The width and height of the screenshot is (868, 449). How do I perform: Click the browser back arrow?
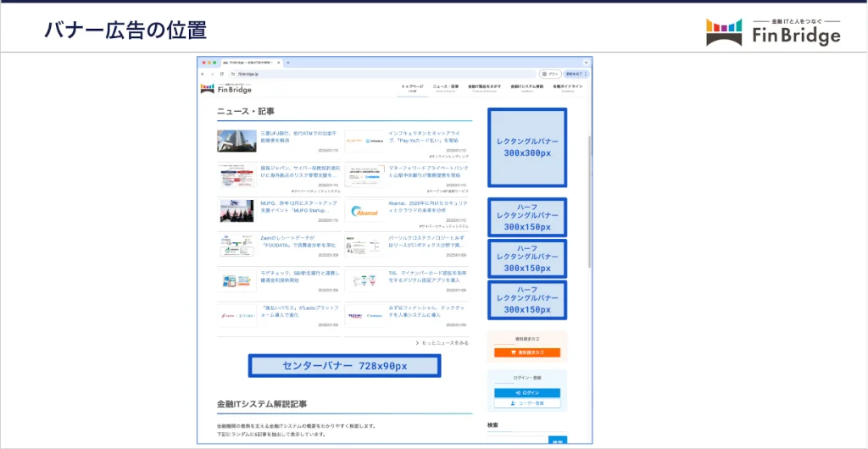[202, 74]
